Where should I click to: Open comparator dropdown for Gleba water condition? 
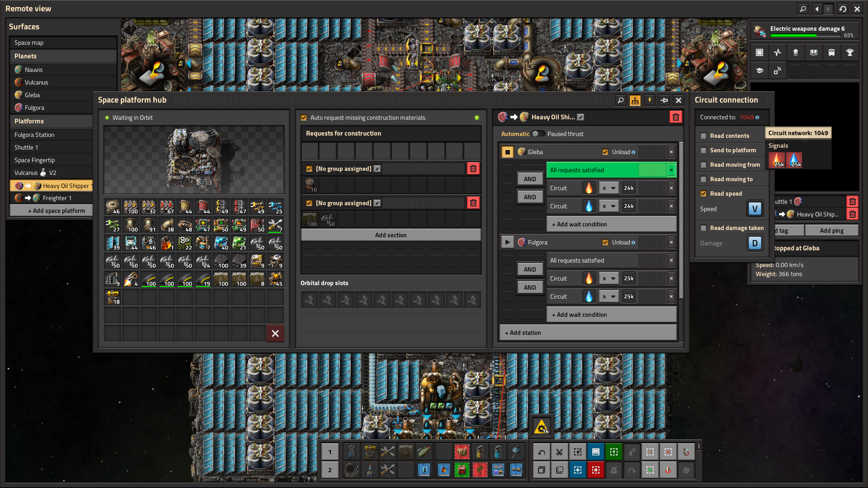tap(609, 206)
